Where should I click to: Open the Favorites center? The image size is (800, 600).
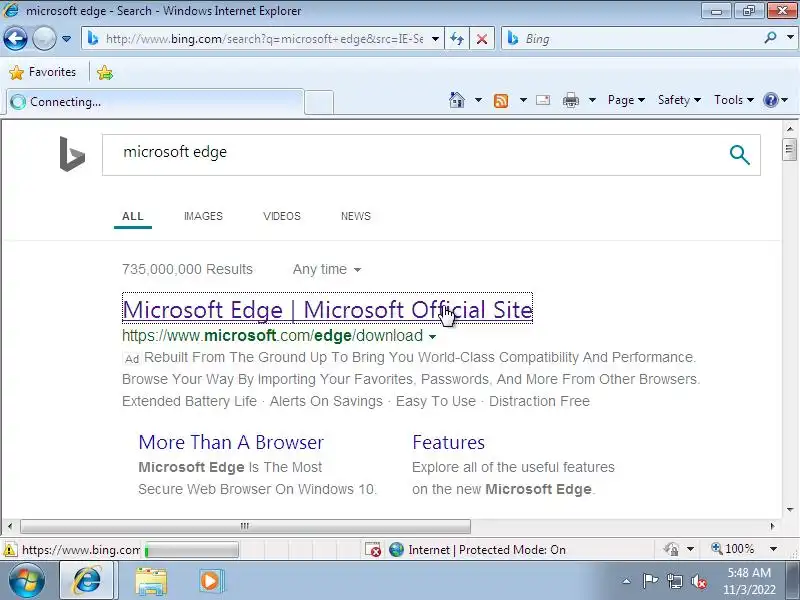[42, 72]
